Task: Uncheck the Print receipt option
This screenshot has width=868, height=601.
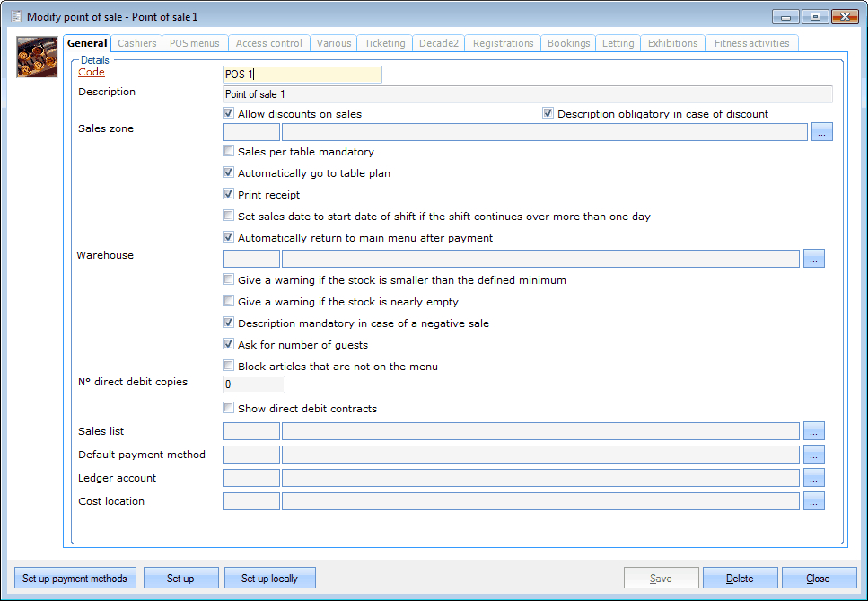Action: click(229, 195)
